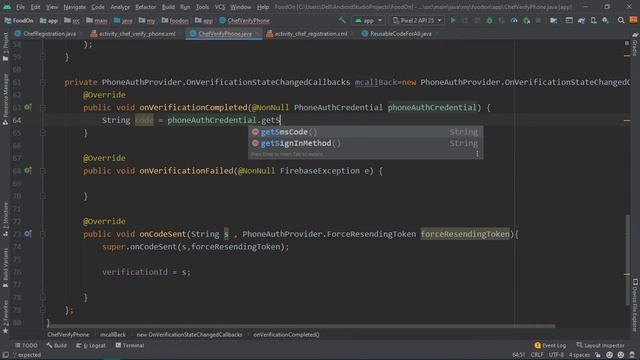Click the vertical editor scrollbar

tap(627, 260)
